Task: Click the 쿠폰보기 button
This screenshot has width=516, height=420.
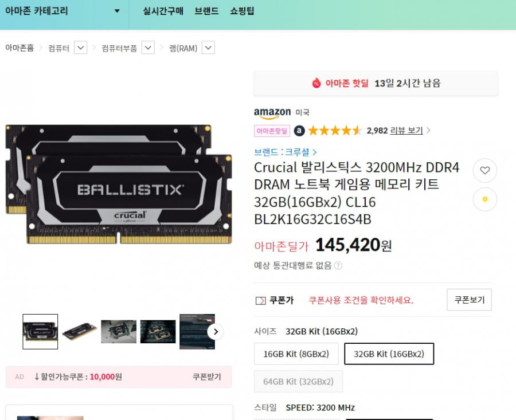Action: (469, 300)
